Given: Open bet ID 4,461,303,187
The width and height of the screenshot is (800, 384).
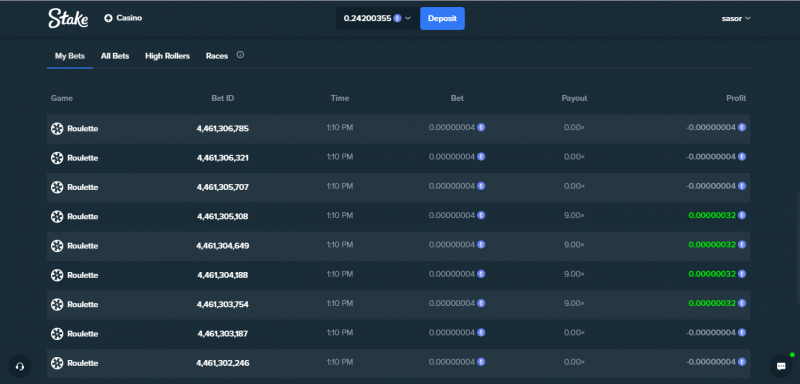Looking at the screenshot, I should pos(222,334).
